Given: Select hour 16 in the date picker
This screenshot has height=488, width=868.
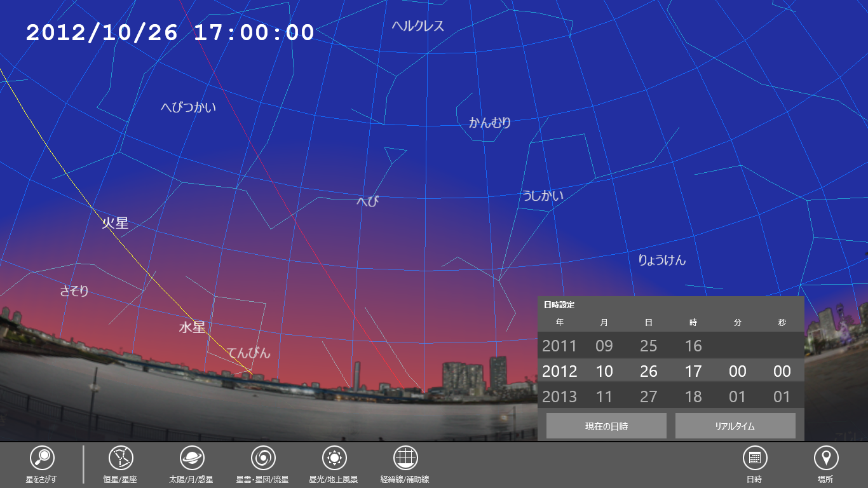Looking at the screenshot, I should (693, 346).
